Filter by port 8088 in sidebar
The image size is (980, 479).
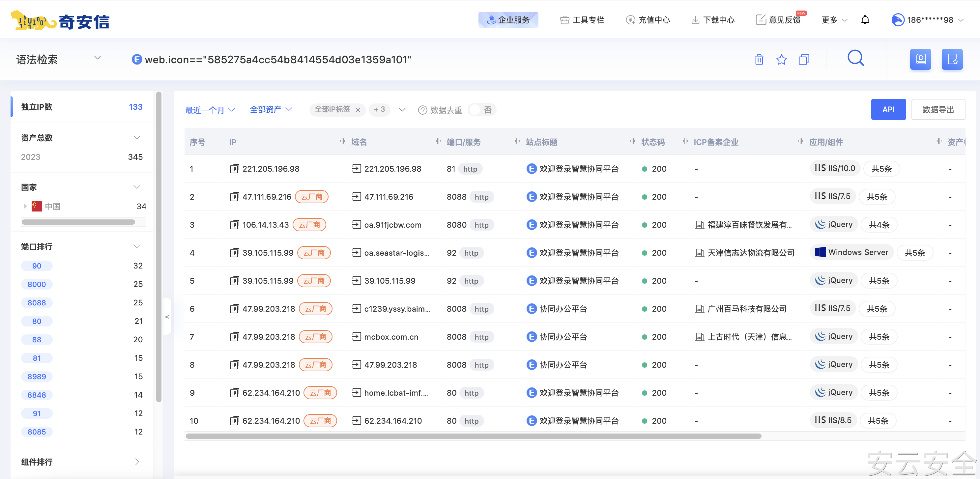tap(37, 302)
